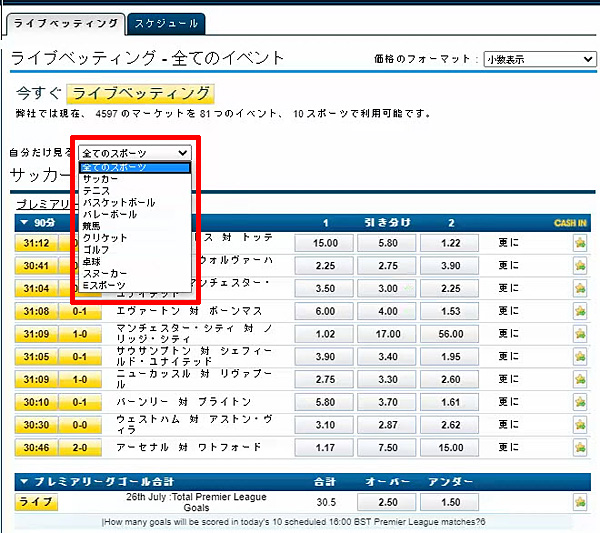Click favorite star for Arsenal vs Watford row
The width and height of the screenshot is (600, 533).
[x=580, y=447]
